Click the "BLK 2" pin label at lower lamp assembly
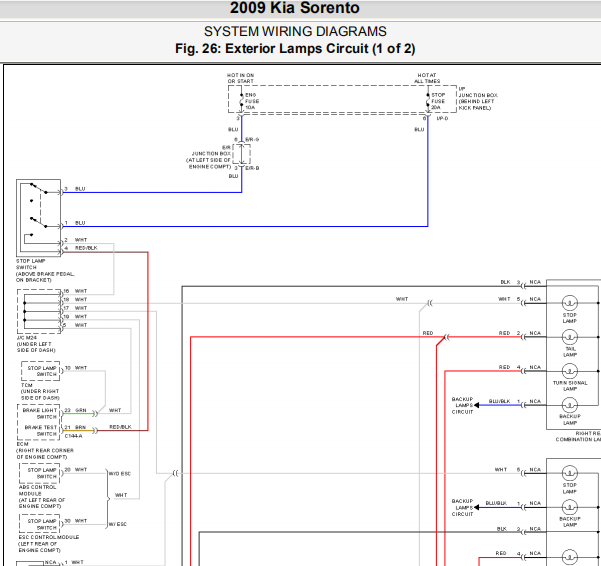 [508, 529]
